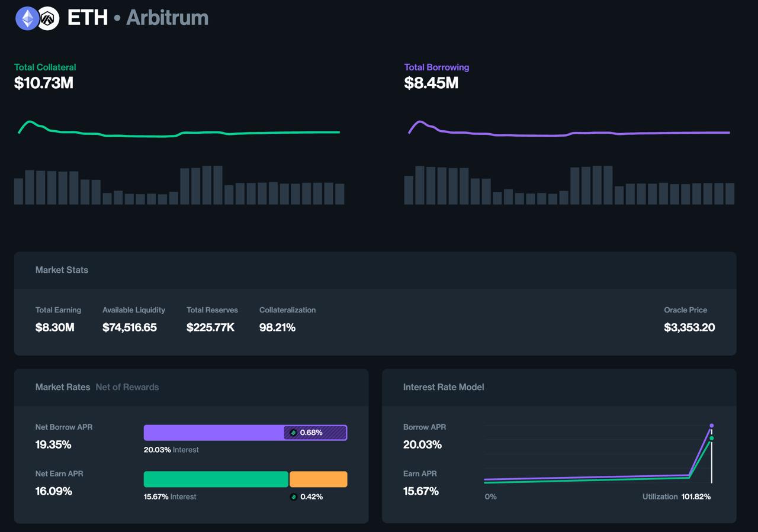Click the Arbitrum network logo icon
758x532 pixels.
[x=49, y=19]
